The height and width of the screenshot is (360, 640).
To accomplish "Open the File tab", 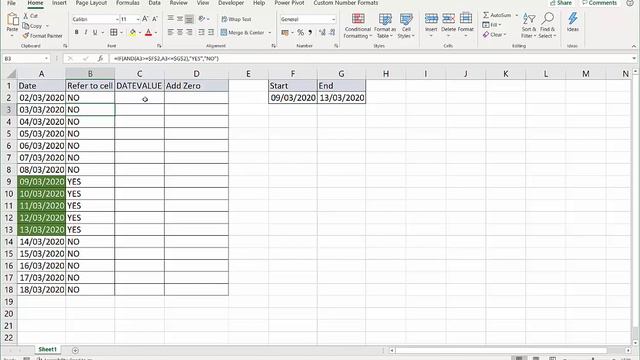I will point(11,3).
